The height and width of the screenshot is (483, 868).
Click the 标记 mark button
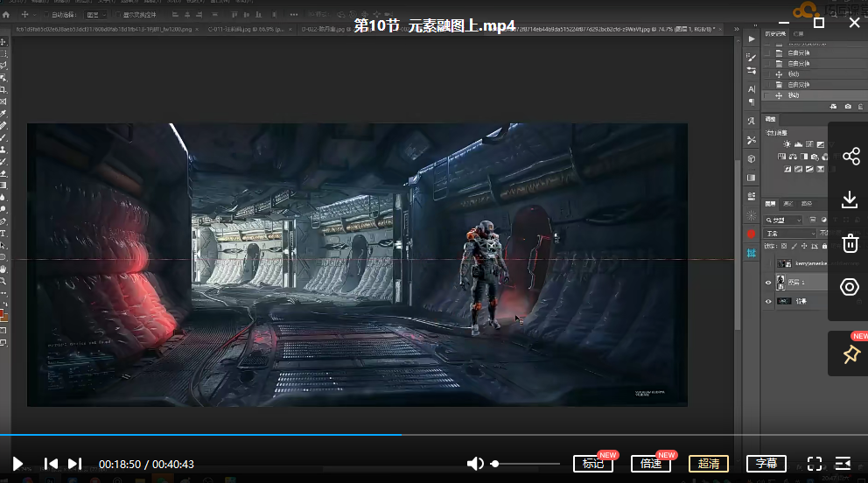(593, 464)
